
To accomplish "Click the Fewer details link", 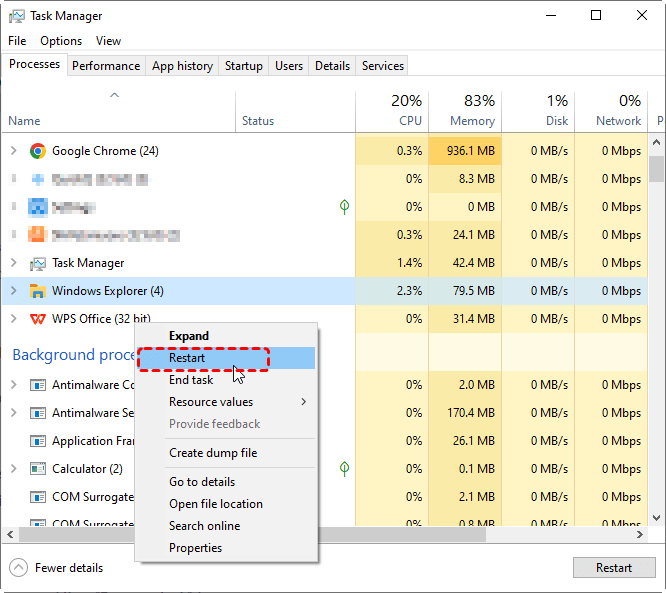I will pos(69,568).
